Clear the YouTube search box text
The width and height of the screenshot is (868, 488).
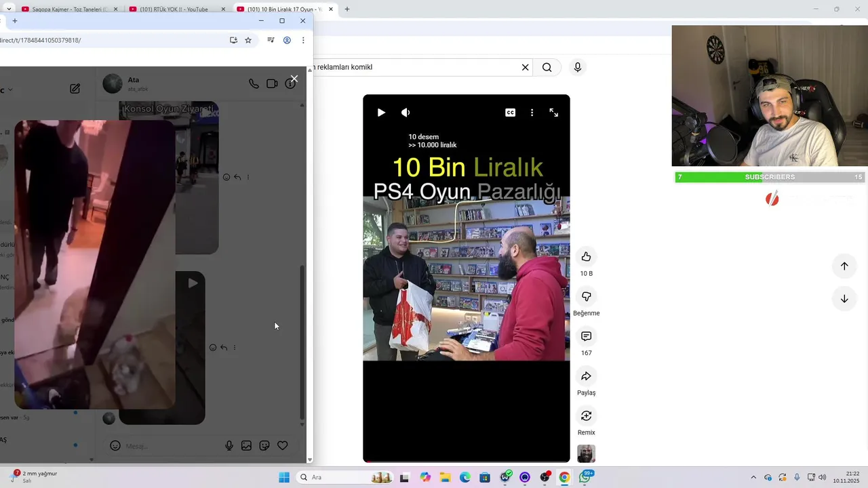(525, 67)
